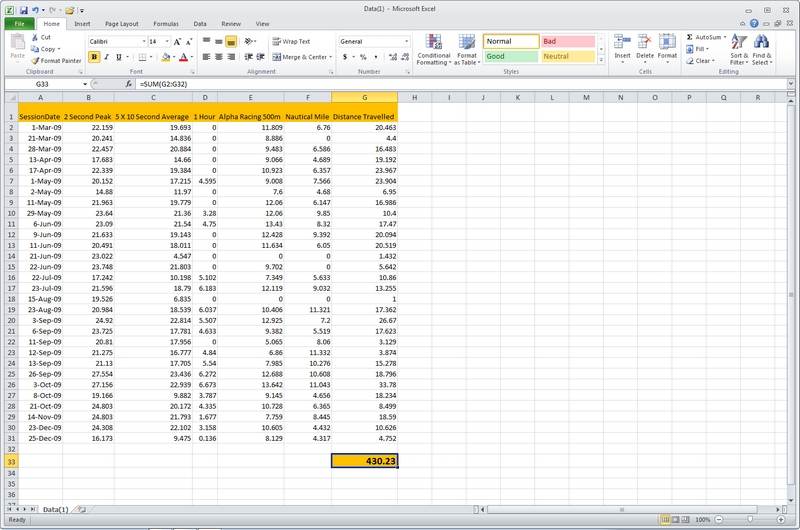This screenshot has height=530, width=800.
Task: Click the Format Painter brush icon
Action: (x=35, y=61)
